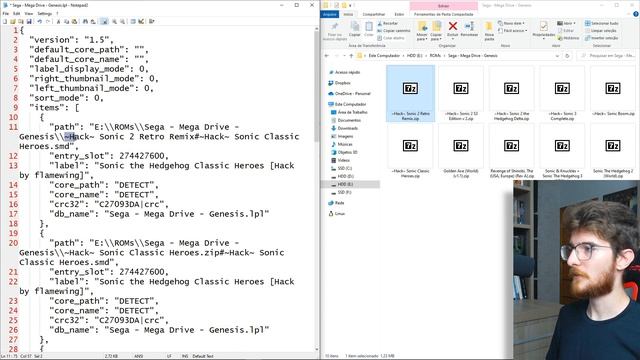The width and height of the screenshot is (640, 360).
Task: Open the Arquivo tab in File Explorer
Action: coord(330,14)
